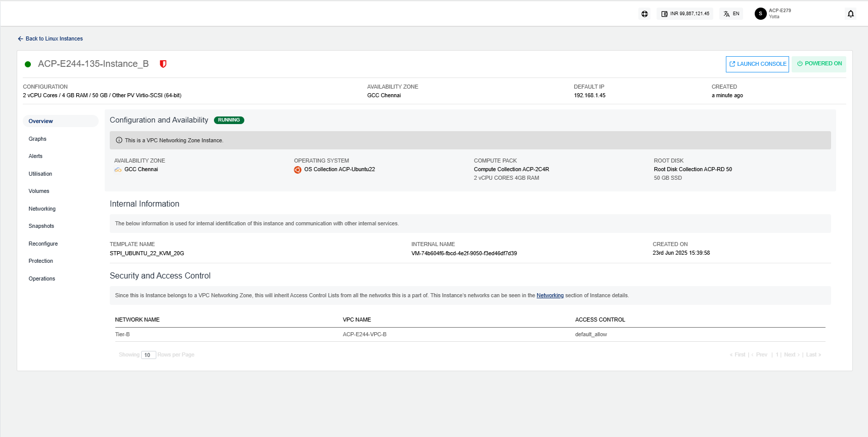The image size is (868, 437).
Task: Click the cloud icon beside GCC Chennai
Action: (118, 170)
